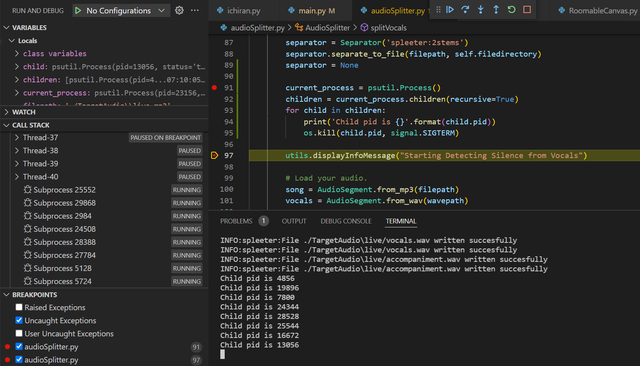Open the DEBUG CONSOLE panel tab
This screenshot has height=366, width=640.
pyautogui.click(x=346, y=221)
